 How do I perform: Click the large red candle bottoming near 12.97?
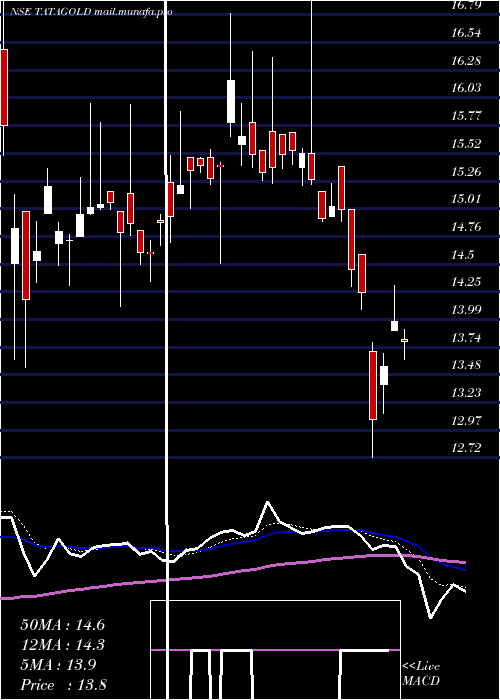click(373, 386)
